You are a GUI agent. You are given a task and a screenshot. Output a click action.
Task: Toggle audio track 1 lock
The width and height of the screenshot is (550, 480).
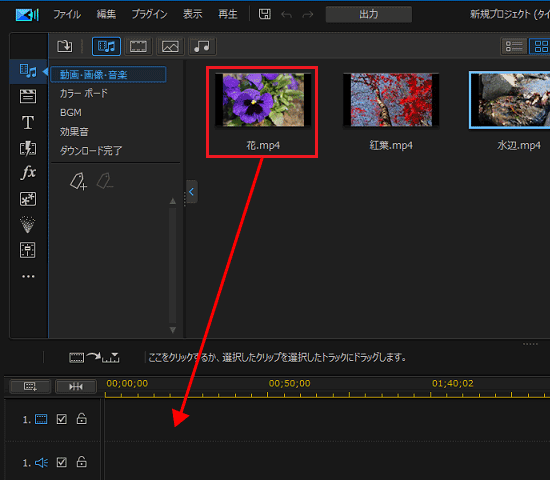point(82,462)
